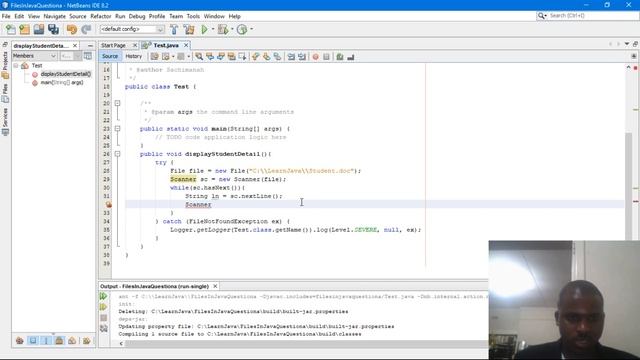Collapse the main method fold at line 23
Image resolution: width=640 pixels, height=360 pixels.
118,129
